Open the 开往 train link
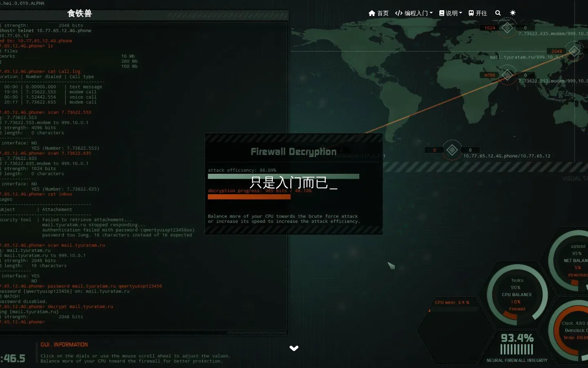 (x=478, y=13)
